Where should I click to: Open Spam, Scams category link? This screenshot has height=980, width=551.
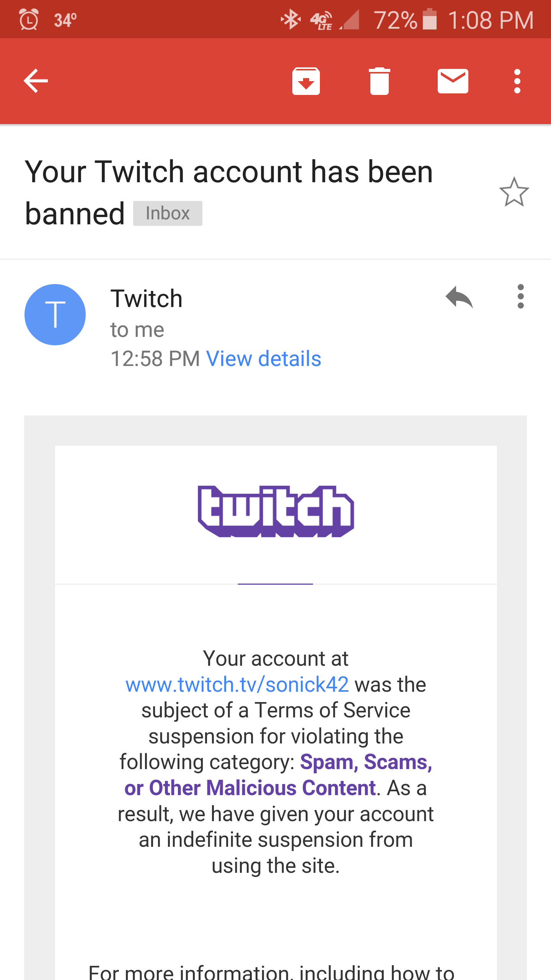[367, 762]
